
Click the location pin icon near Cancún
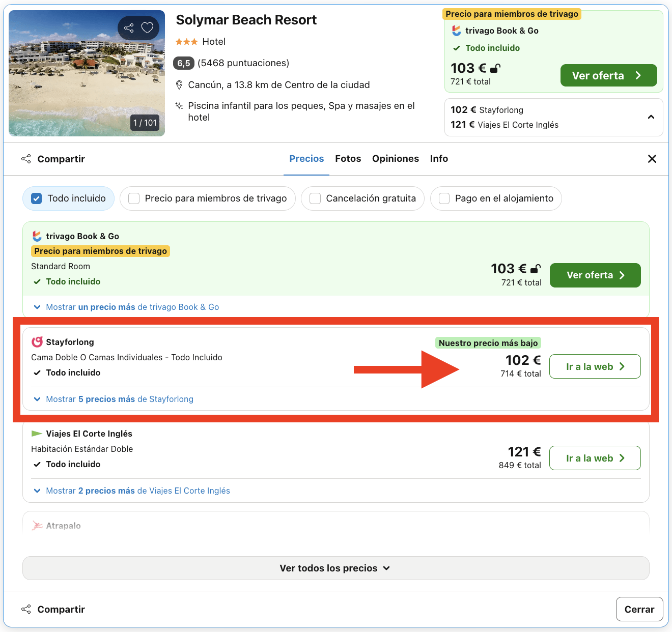click(179, 84)
